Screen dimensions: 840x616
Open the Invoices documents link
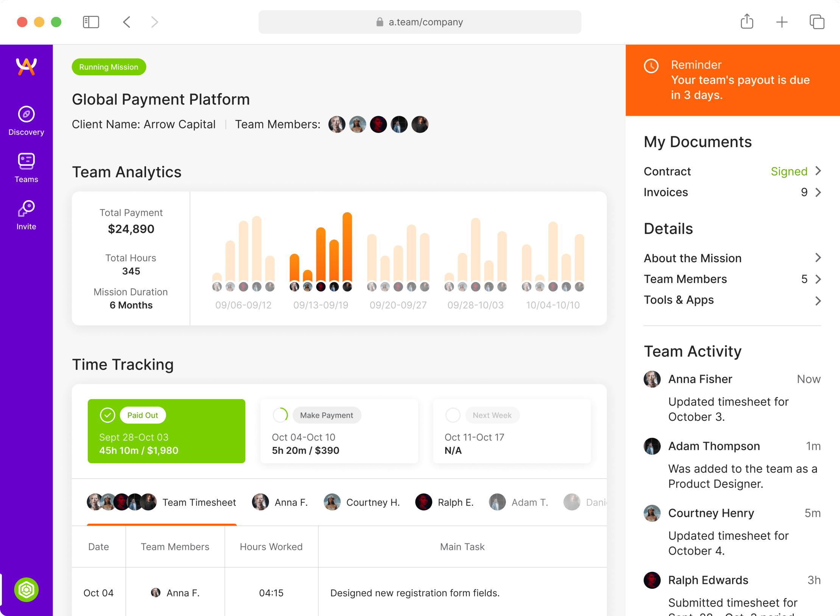coord(666,192)
